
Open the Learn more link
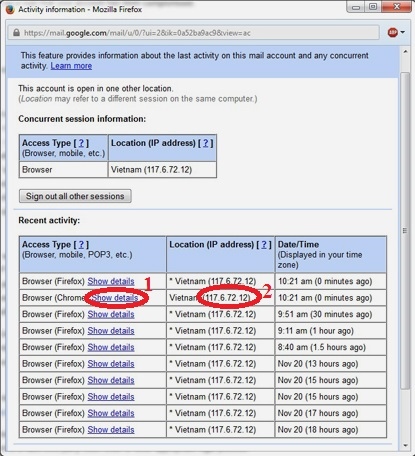tap(71, 66)
